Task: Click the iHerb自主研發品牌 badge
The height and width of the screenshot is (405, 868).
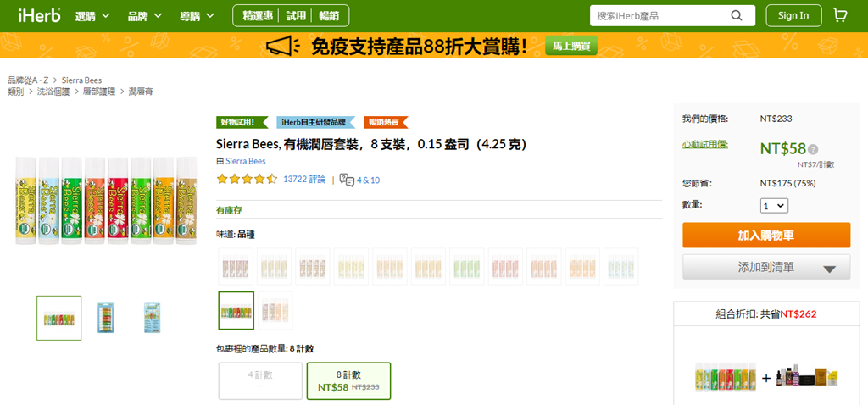Action: [x=315, y=122]
